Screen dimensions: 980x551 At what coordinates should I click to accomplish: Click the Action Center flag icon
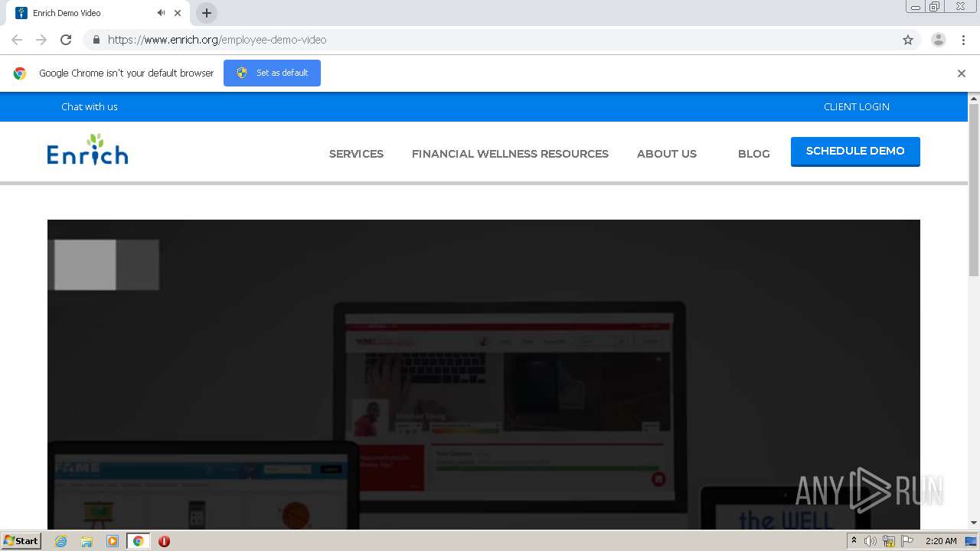907,541
